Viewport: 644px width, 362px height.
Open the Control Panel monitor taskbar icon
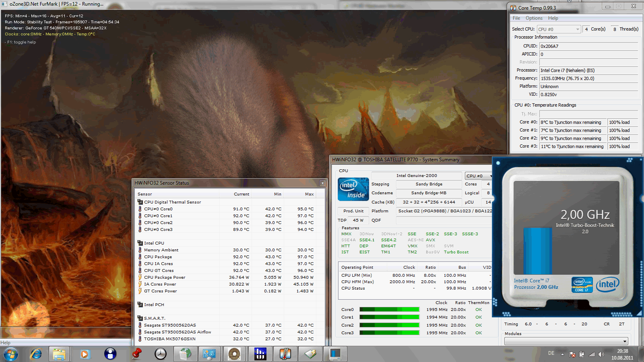click(209, 354)
